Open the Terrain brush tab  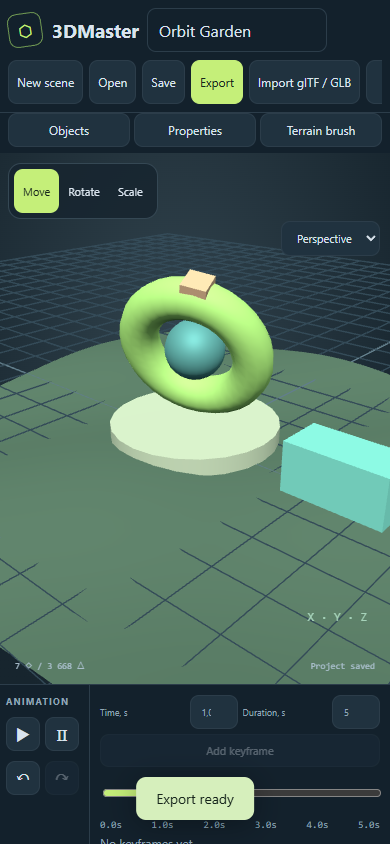321,130
